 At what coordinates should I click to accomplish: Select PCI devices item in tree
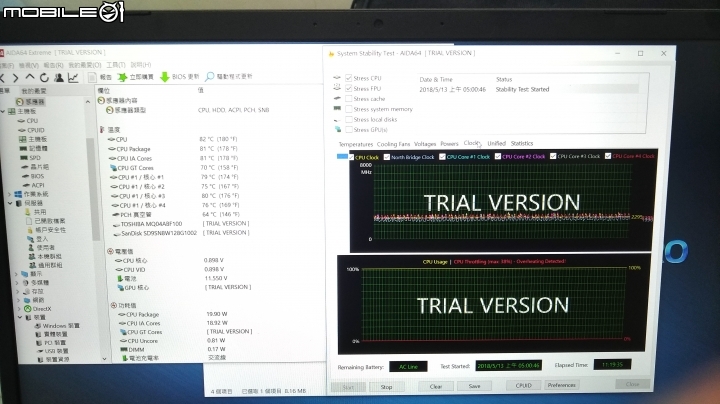coord(55,342)
